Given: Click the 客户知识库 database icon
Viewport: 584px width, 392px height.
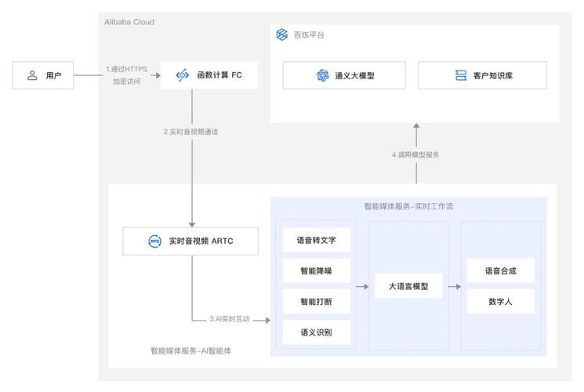Looking at the screenshot, I should [x=461, y=75].
